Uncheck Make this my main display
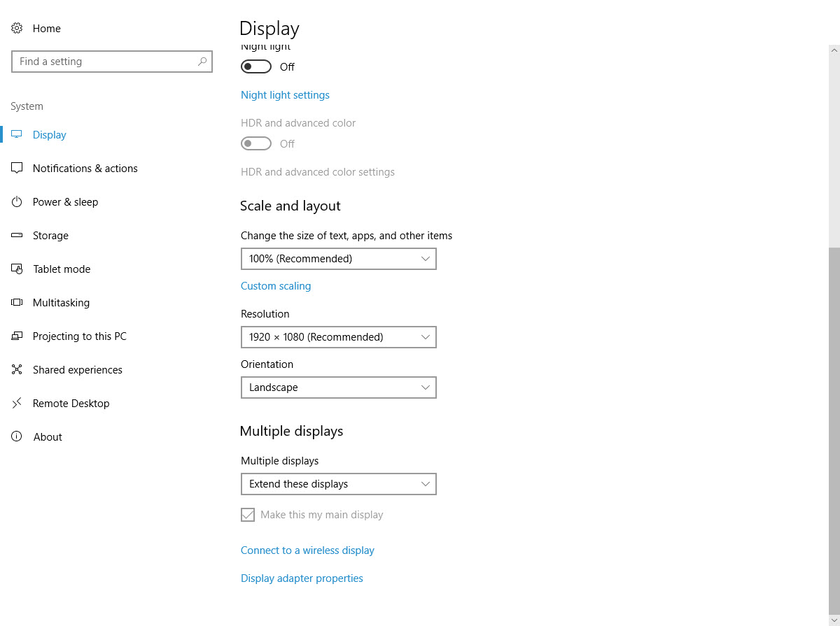The width and height of the screenshot is (840, 626). (248, 514)
